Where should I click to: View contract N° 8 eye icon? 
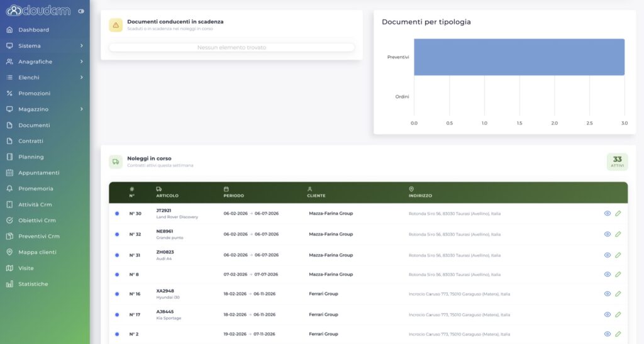coord(608,274)
